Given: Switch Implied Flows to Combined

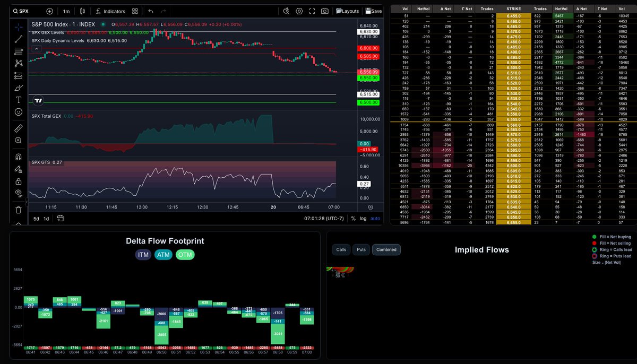Looking at the screenshot, I should pos(386,249).
